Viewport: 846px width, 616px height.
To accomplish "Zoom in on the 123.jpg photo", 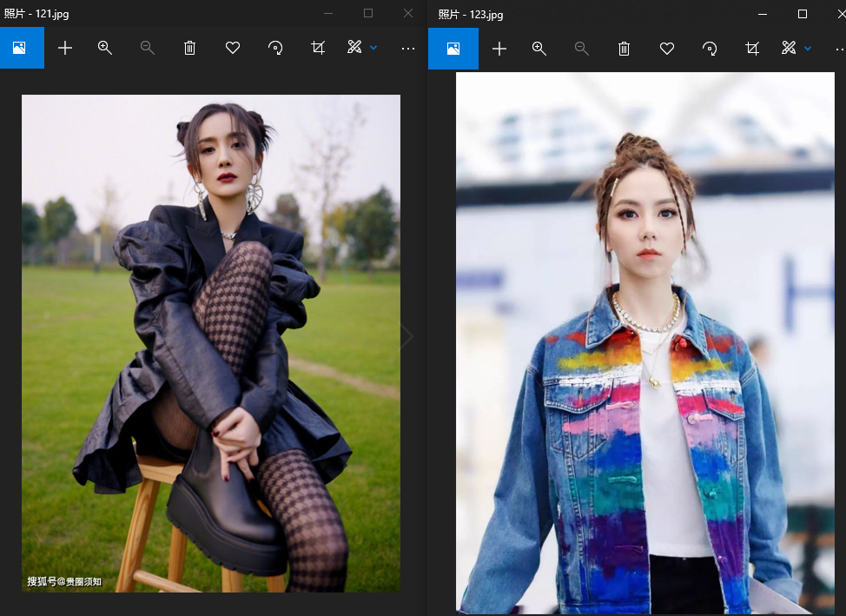I will coord(539,50).
